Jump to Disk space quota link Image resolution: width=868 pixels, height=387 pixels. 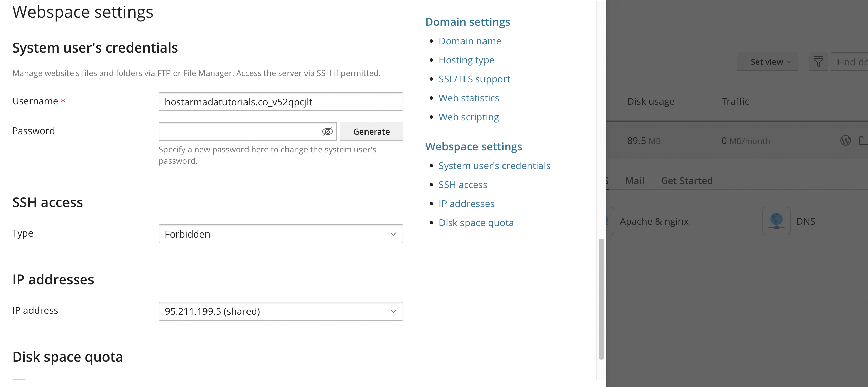(x=476, y=223)
